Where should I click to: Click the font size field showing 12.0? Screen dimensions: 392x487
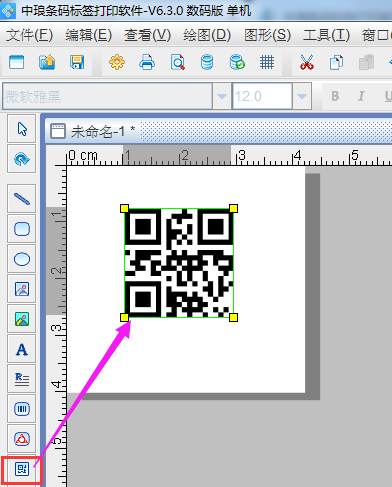(x=262, y=96)
